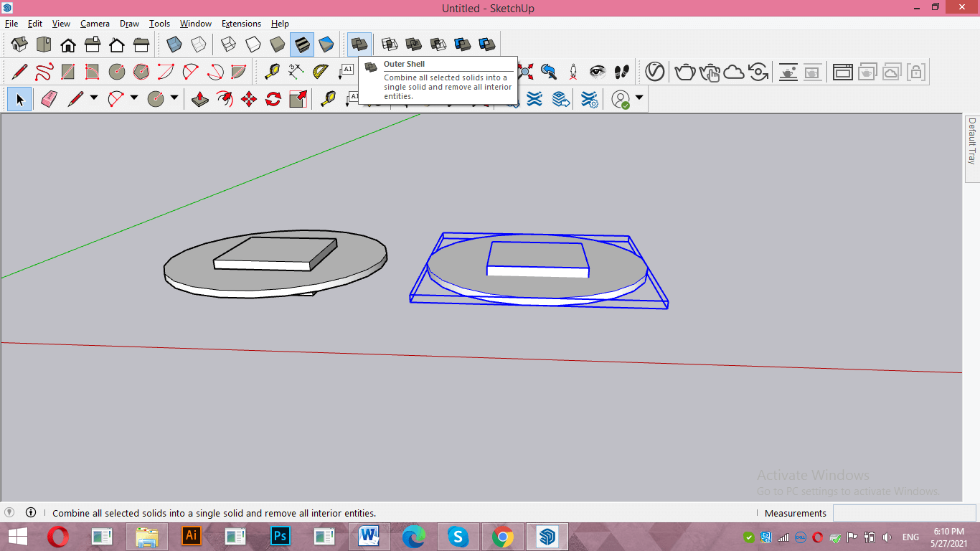The image size is (980, 551).
Task: Switch to Front view house icon
Action: (68, 45)
